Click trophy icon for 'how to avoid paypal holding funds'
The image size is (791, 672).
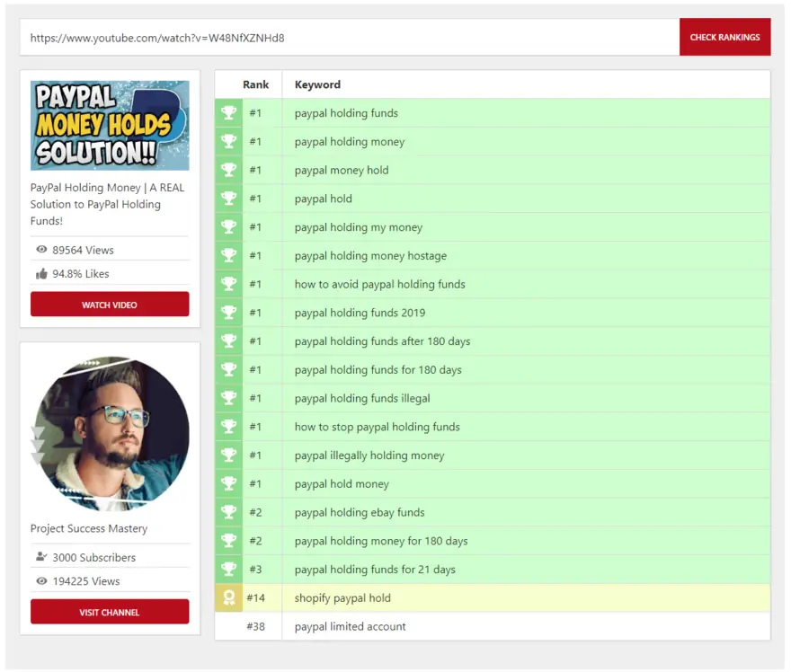[x=228, y=284]
